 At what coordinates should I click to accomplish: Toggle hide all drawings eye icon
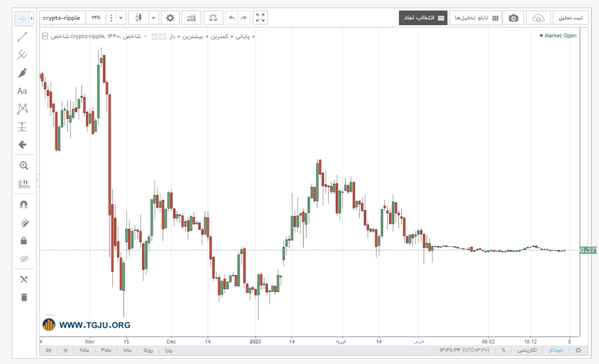[24, 259]
